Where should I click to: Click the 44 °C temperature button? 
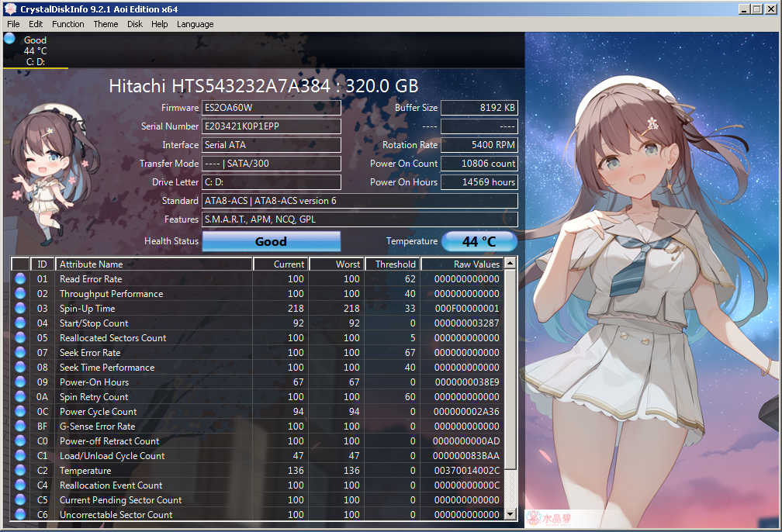coord(479,241)
